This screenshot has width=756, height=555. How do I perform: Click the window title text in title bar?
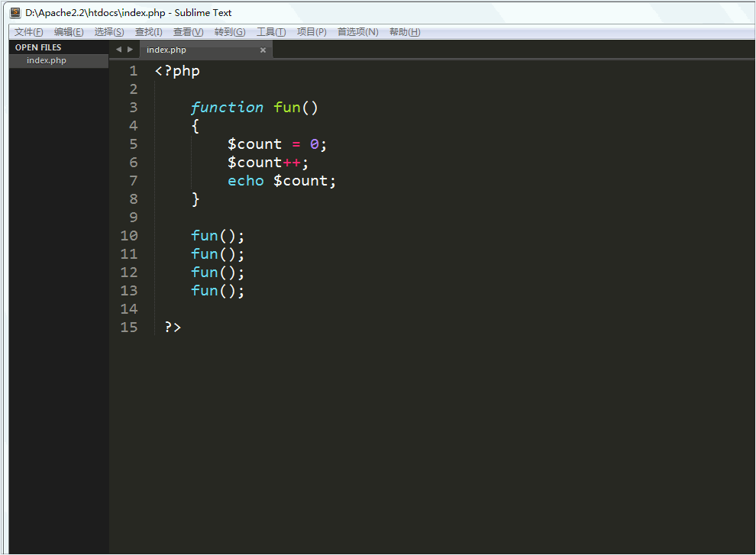click(x=128, y=13)
